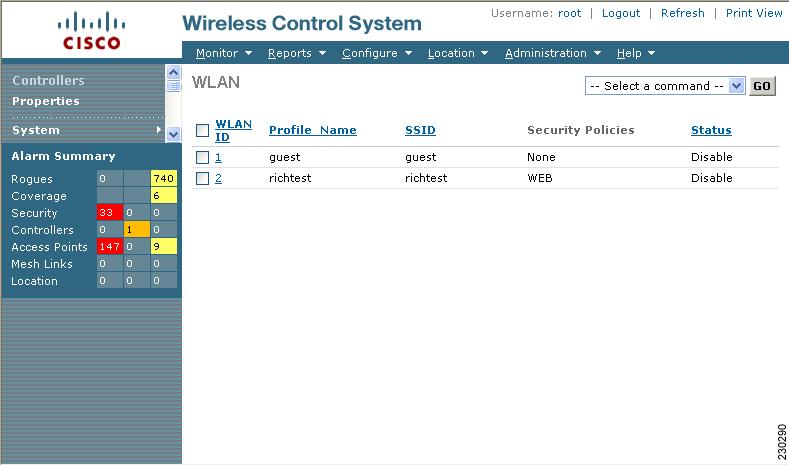Screen dimensions: 789x466
Task: Click the richtest SSID cell
Action: pyautogui.click(x=426, y=178)
